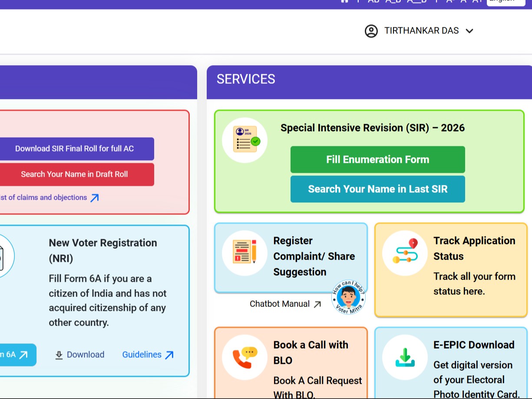Screen dimensions: 532x399
Task: Open the Chatbot Manual link
Action: tap(285, 304)
